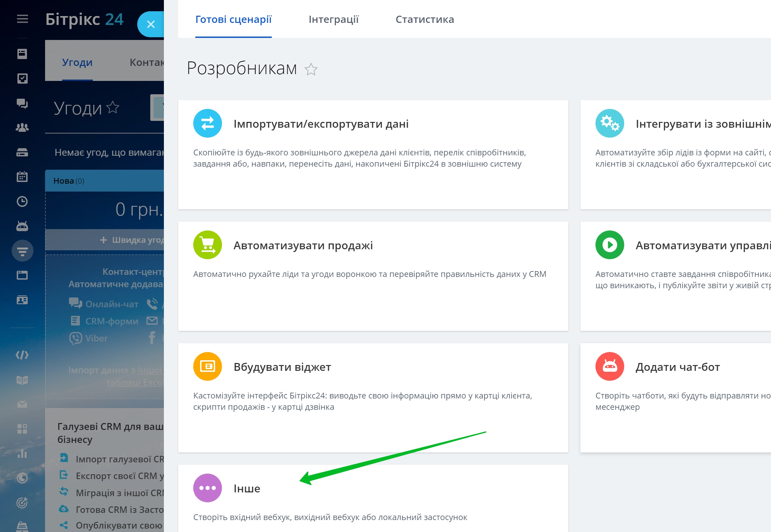Open the knowledge base book sidebar icon
This screenshot has height=532, width=771.
coord(22,380)
